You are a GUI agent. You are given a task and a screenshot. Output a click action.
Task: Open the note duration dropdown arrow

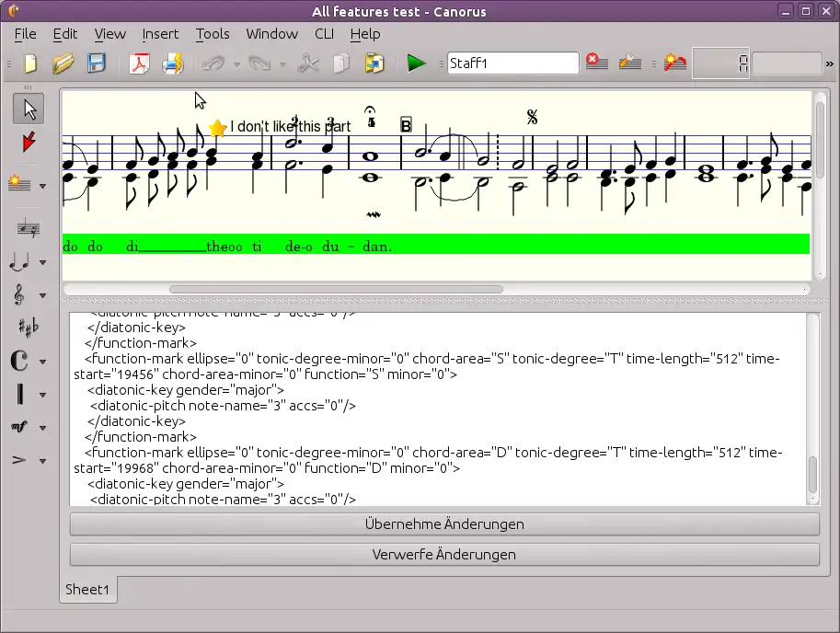click(43, 263)
